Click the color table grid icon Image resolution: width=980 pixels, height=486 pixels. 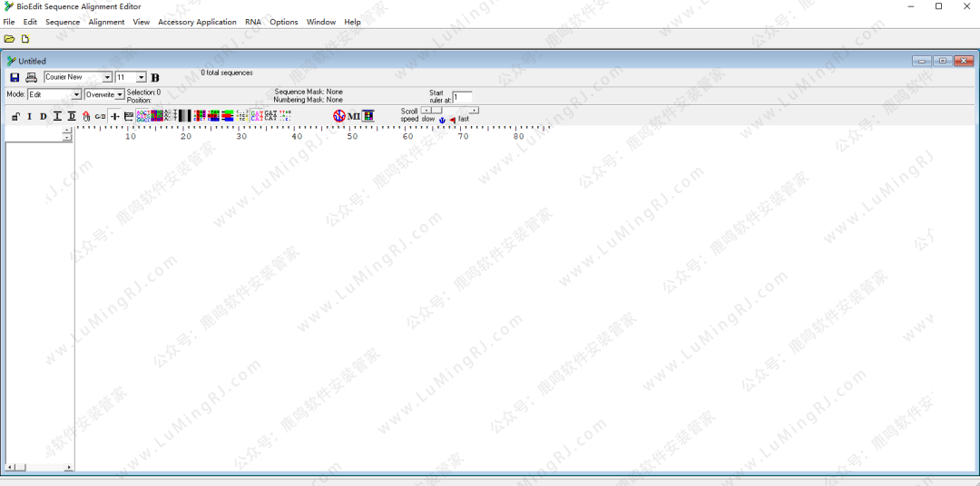pyautogui.click(x=368, y=116)
